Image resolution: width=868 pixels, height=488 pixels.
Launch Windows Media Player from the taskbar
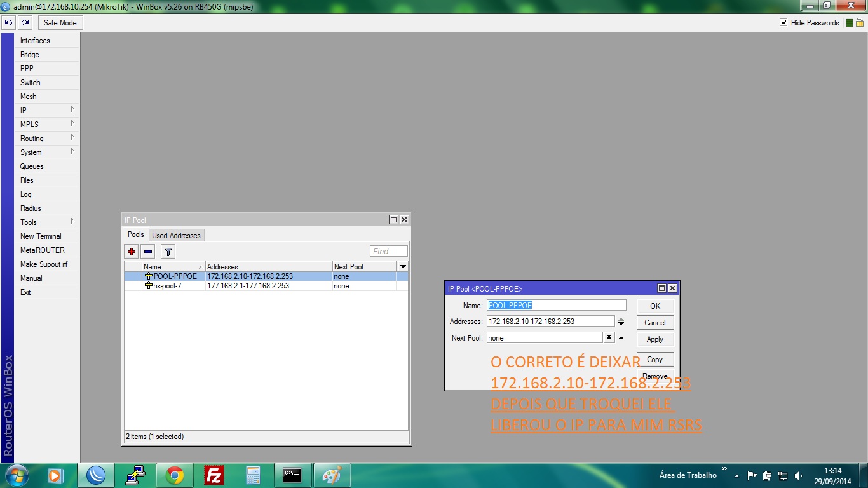pos(56,475)
